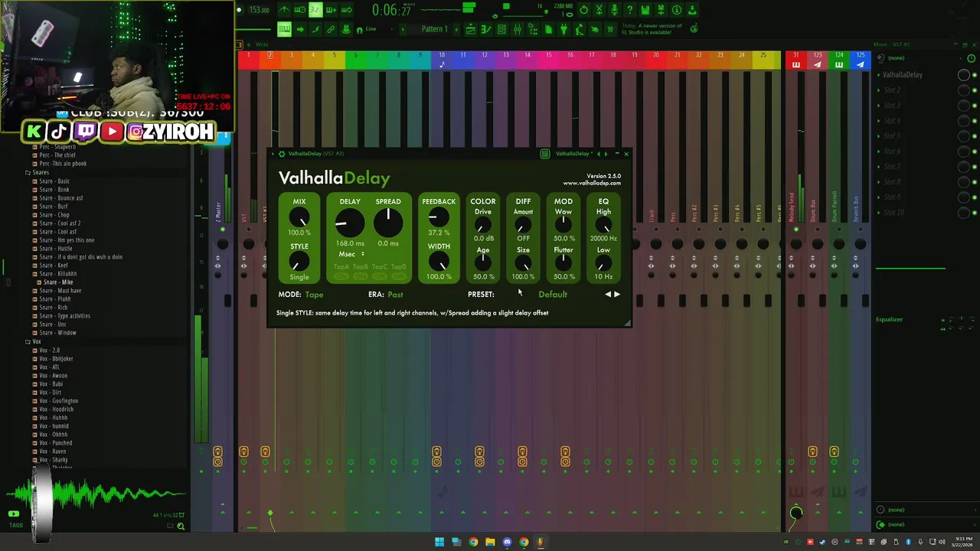Select mixer insert track 10 header

[x=441, y=59]
